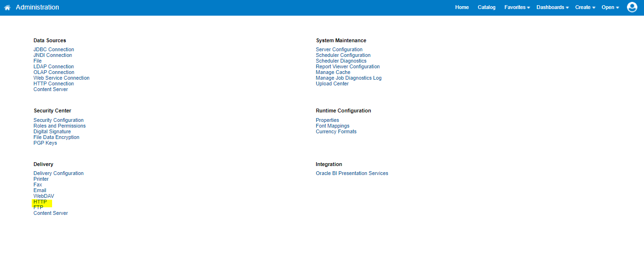This screenshot has width=644, height=277.
Task: Open Catalog in the top navigation
Action: pos(486,7)
